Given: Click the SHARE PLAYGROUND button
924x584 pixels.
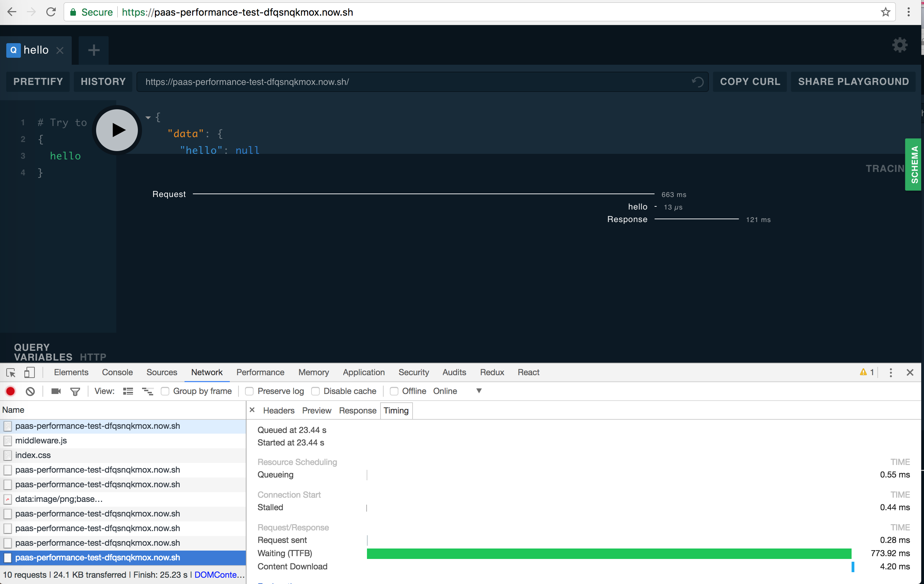Looking at the screenshot, I should tap(853, 81).
